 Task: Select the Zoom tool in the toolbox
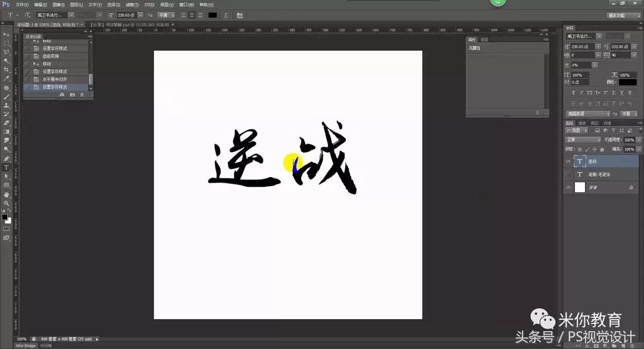(5, 205)
